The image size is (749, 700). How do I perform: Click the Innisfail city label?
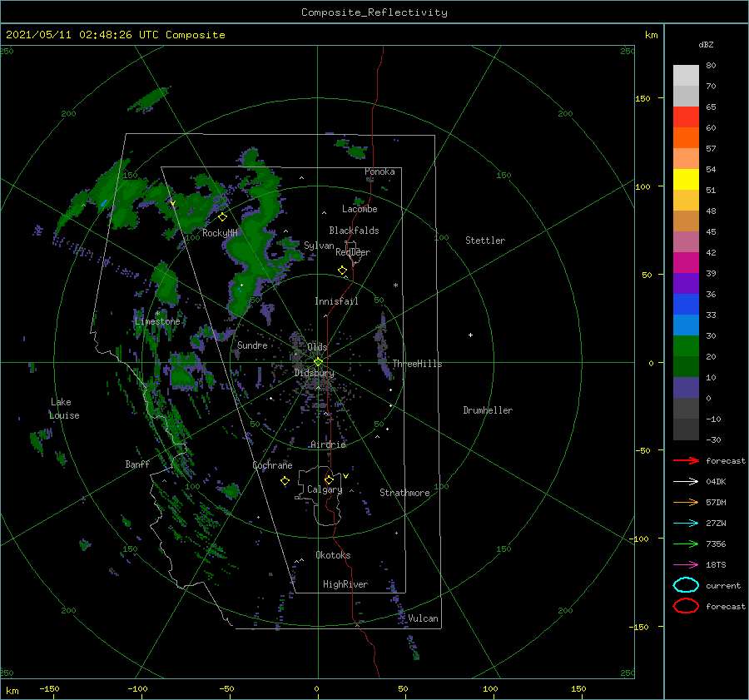[x=336, y=301]
